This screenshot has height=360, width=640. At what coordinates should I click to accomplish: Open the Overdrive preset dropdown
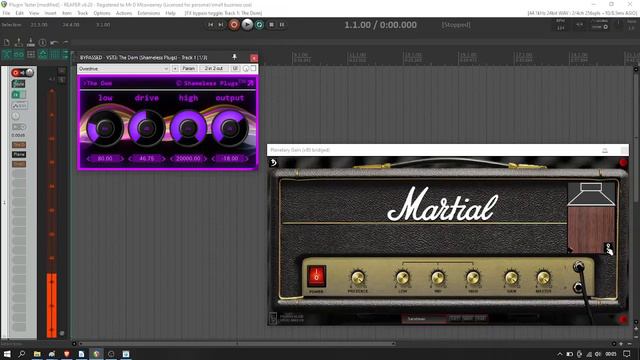[x=123, y=69]
